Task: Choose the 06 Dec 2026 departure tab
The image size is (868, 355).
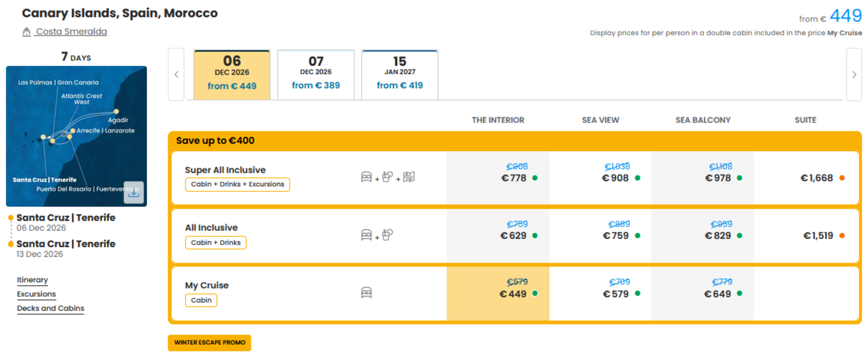Action: (232, 75)
